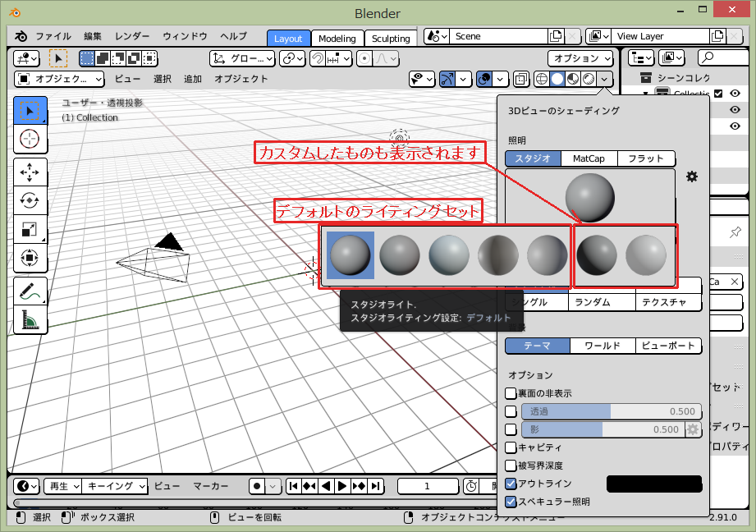The image size is (756, 532).
Task: Jump to the last frame
Action: [x=376, y=486]
